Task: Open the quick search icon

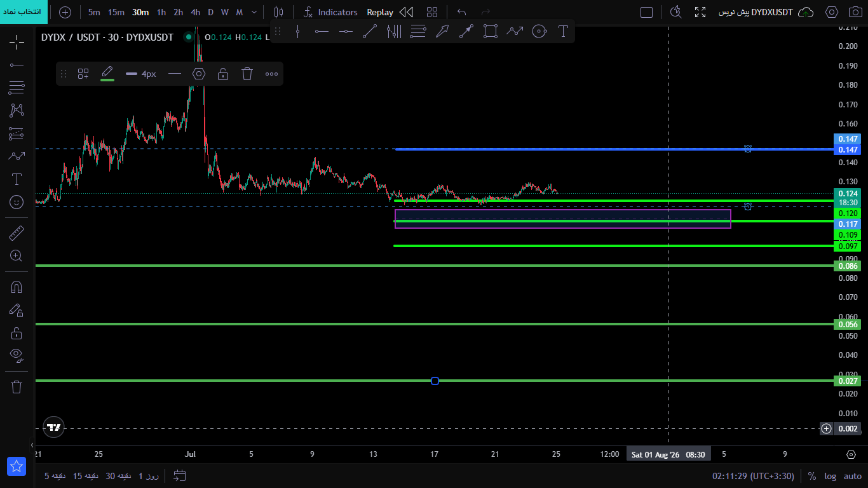Action: (x=675, y=12)
